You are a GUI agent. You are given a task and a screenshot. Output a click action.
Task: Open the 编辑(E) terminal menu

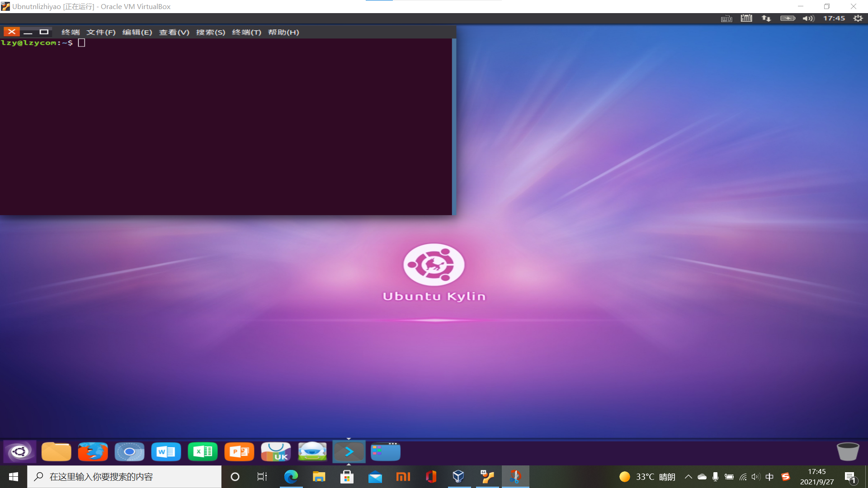137,32
